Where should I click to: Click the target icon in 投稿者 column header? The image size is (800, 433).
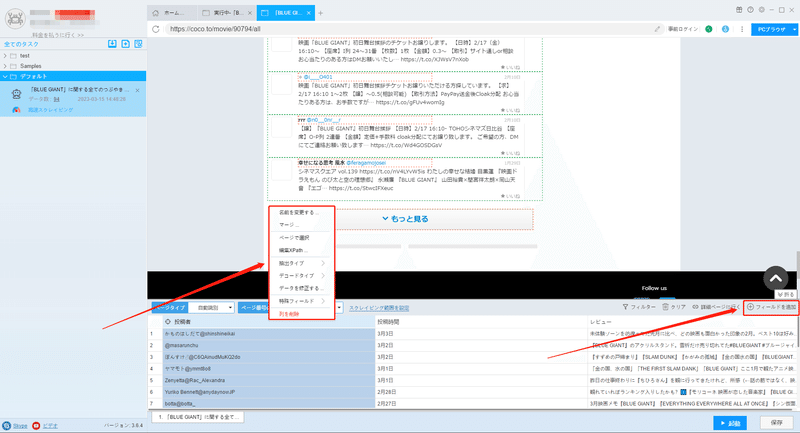click(x=168, y=322)
